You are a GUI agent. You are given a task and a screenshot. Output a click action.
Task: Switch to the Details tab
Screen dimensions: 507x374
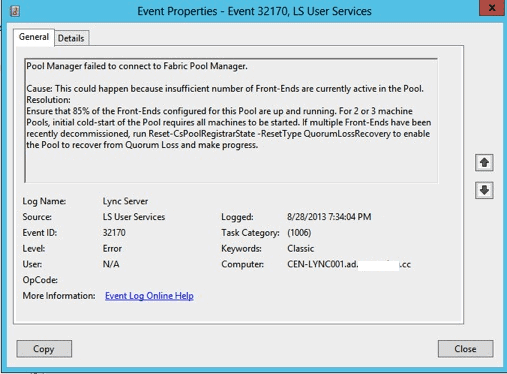pyautogui.click(x=71, y=38)
